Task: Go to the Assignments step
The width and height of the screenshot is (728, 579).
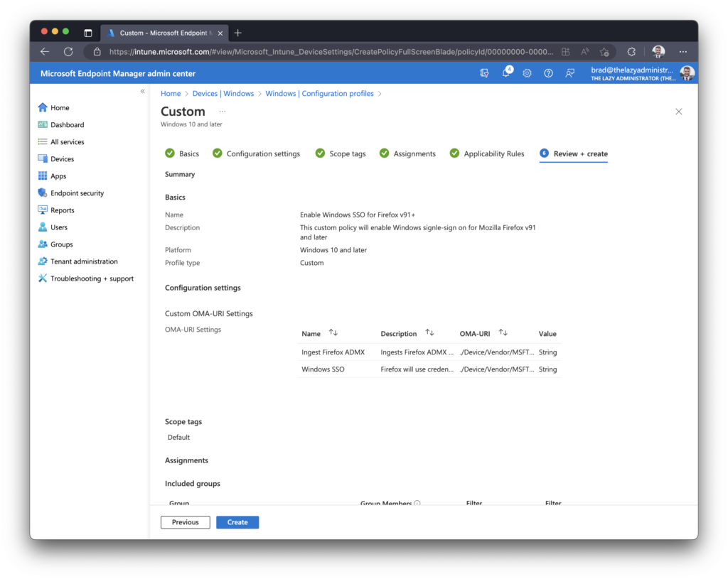Action: (x=407, y=153)
